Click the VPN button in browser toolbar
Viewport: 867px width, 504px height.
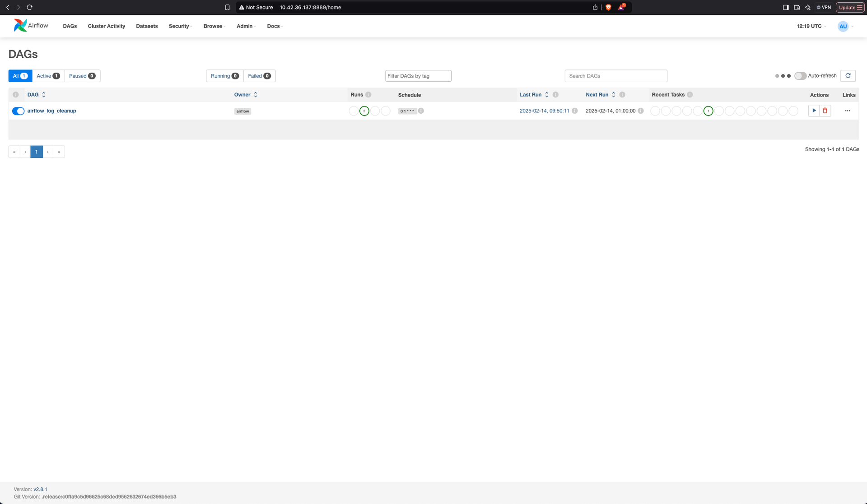[x=824, y=7]
